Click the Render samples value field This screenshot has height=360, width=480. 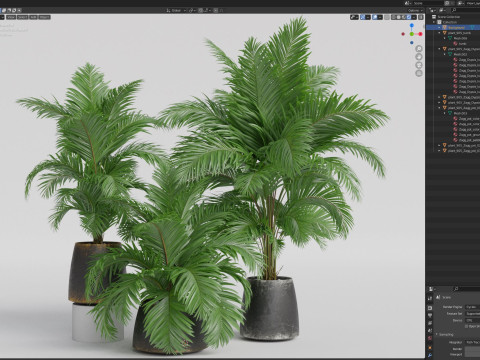472,349
